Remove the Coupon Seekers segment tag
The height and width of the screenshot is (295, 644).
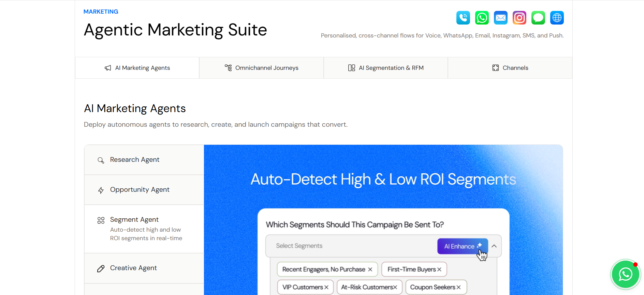point(458,287)
